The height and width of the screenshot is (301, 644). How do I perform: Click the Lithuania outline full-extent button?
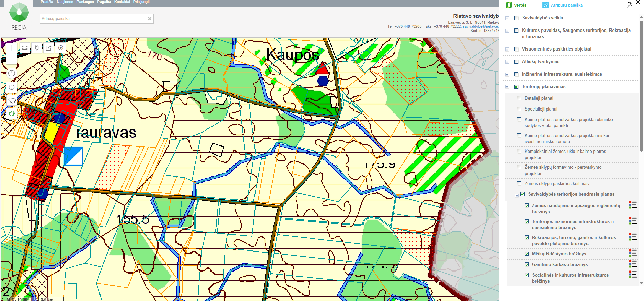(x=12, y=100)
